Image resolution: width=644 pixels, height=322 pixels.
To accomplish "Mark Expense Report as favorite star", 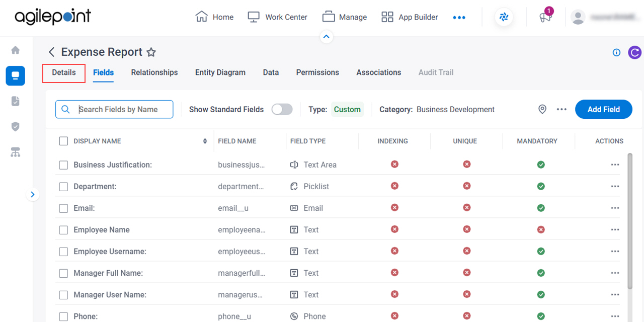I will tap(151, 52).
